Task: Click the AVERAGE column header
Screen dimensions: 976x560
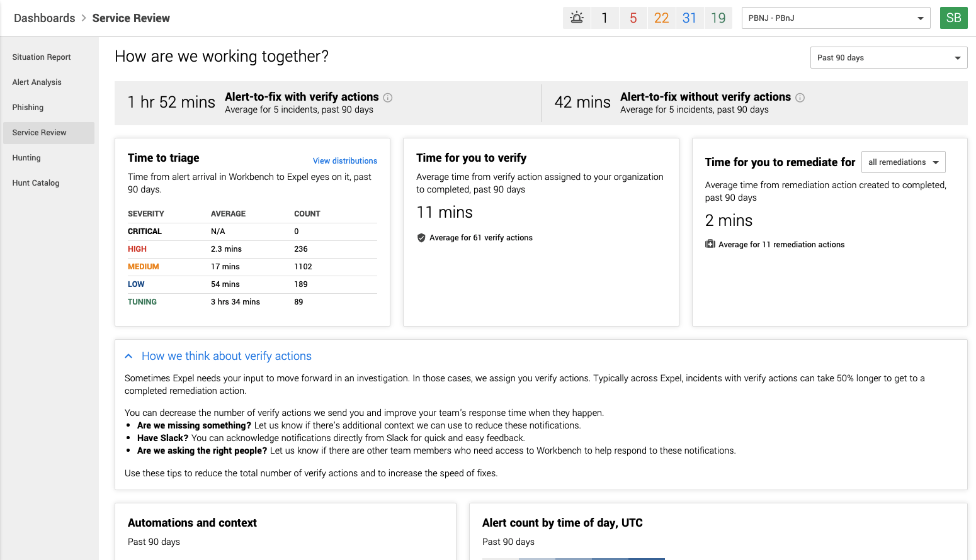Action: (228, 214)
